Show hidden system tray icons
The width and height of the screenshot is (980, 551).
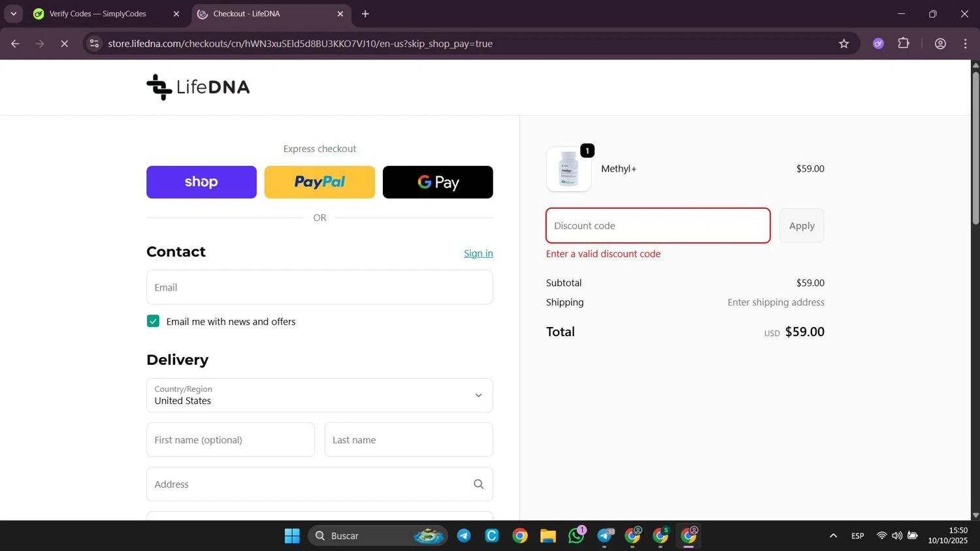coord(833,536)
